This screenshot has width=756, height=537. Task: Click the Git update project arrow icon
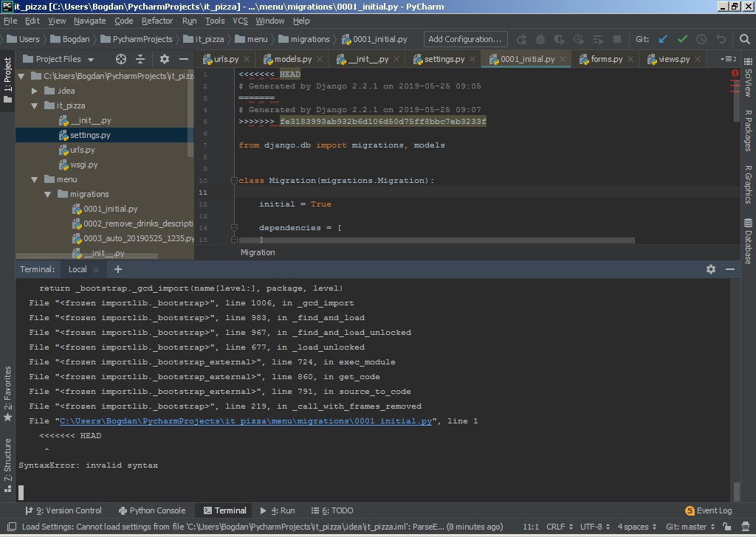pyautogui.click(x=663, y=40)
